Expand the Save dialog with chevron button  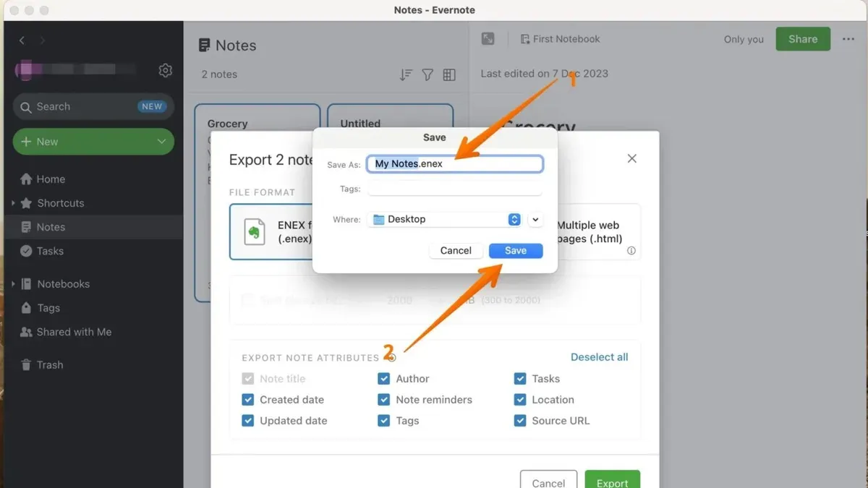(535, 219)
